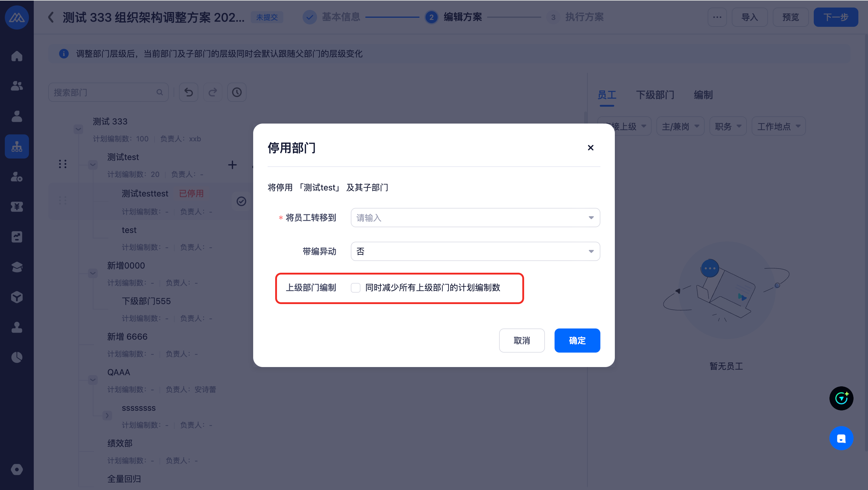Click the 取消 button
This screenshot has height=490, width=868.
521,340
